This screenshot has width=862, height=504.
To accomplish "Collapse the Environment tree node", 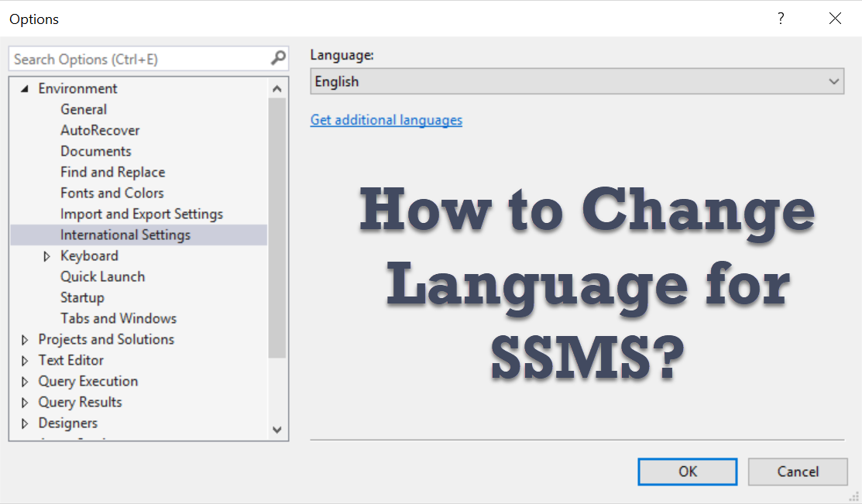I will tap(25, 89).
